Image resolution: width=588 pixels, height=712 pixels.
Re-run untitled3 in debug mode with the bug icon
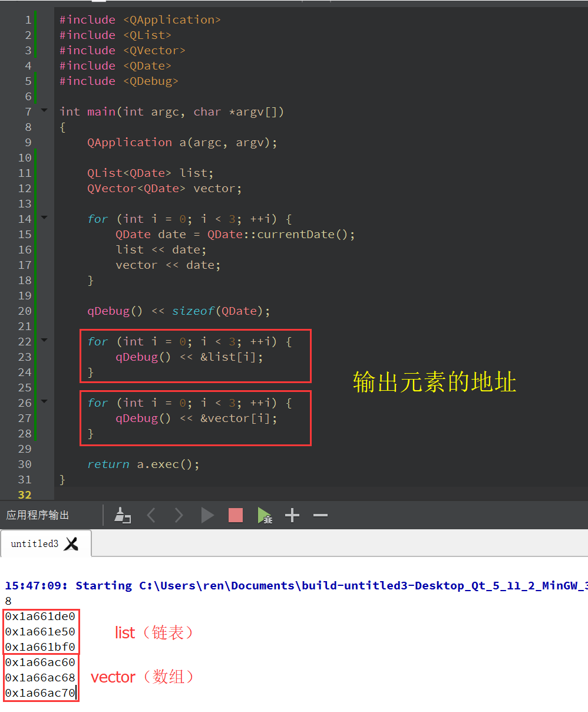[x=264, y=515]
